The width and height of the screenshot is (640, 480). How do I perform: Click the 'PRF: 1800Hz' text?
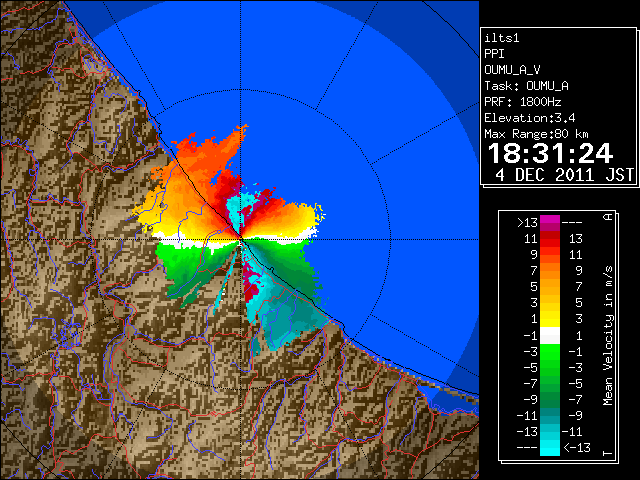(x=522, y=102)
